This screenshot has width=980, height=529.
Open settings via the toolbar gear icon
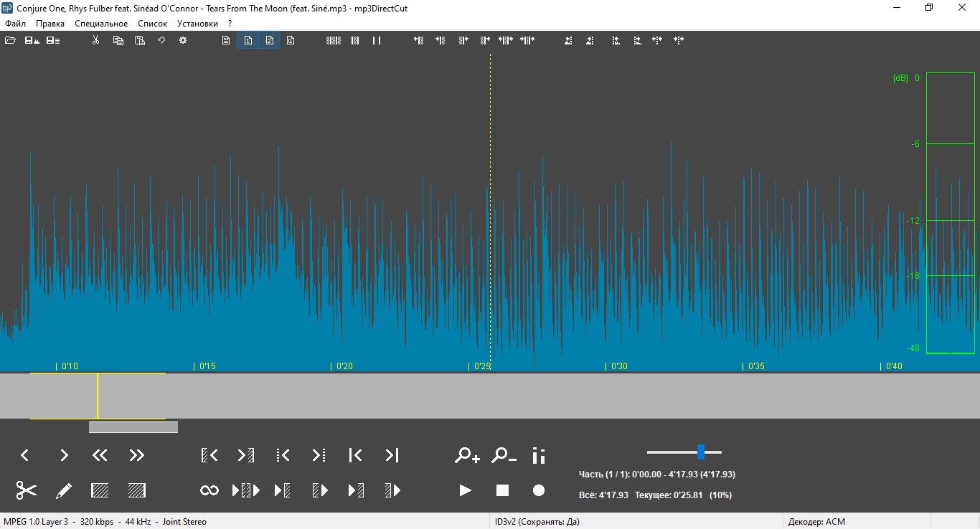[183, 41]
